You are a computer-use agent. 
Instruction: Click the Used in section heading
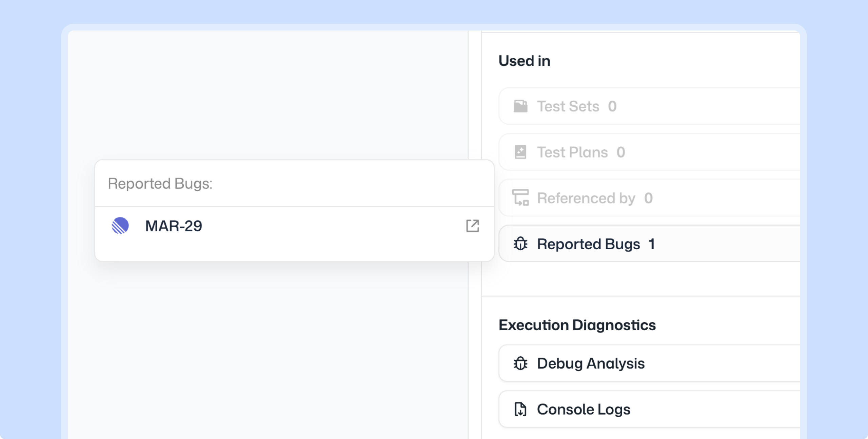[x=524, y=61]
